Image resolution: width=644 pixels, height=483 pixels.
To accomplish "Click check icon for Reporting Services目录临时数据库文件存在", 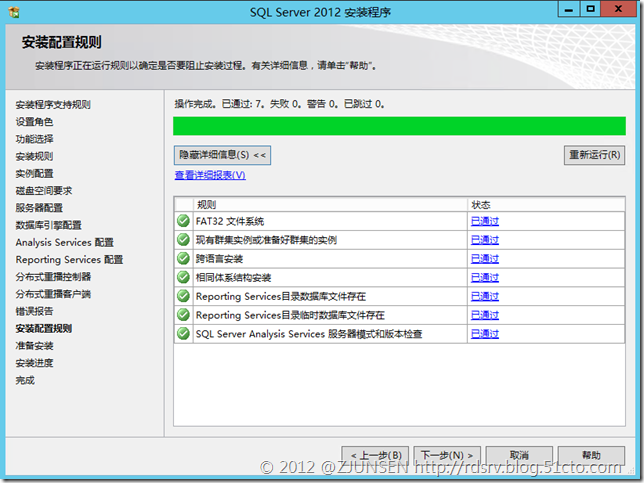I will [183, 315].
